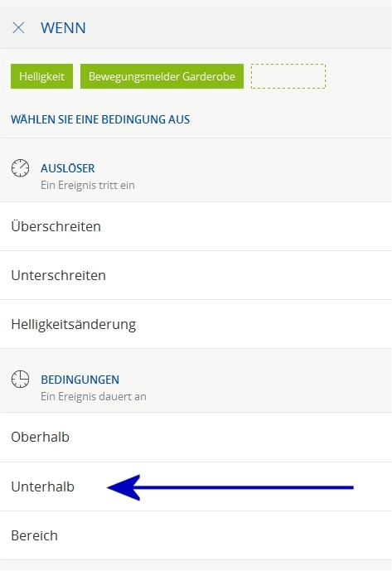Select the Unterhalb condition

196,486
